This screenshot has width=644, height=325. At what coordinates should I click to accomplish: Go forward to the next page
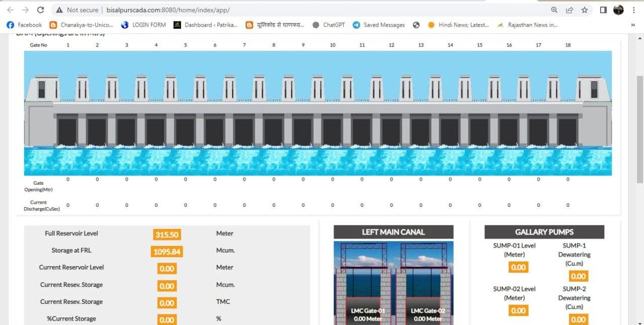tap(25, 10)
